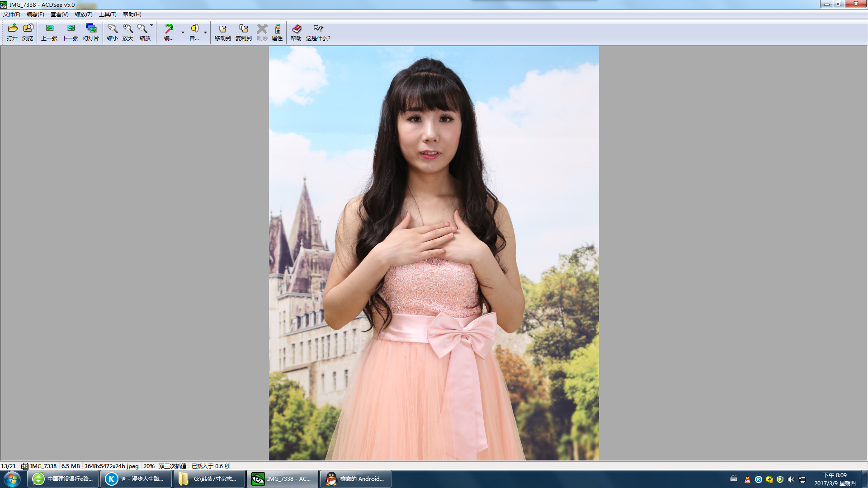868x488 pixels.
Task: Open the 工具(T) menu
Action: (x=108, y=14)
